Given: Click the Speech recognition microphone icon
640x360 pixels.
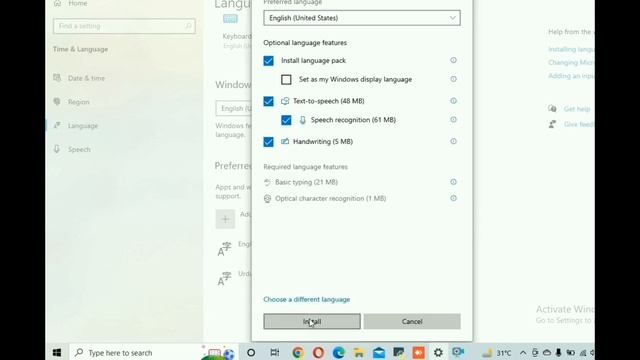Looking at the screenshot, I should point(302,120).
